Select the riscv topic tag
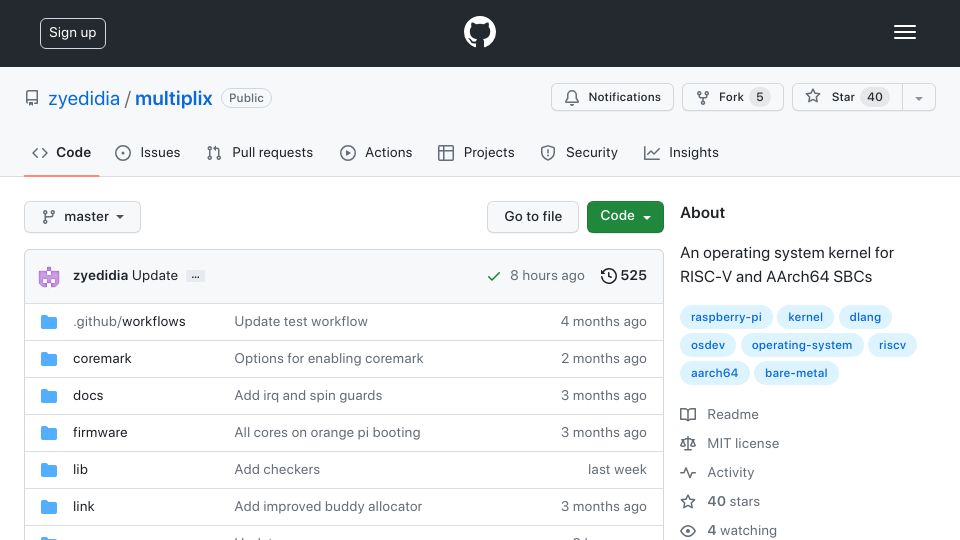960x540 pixels. pos(892,345)
